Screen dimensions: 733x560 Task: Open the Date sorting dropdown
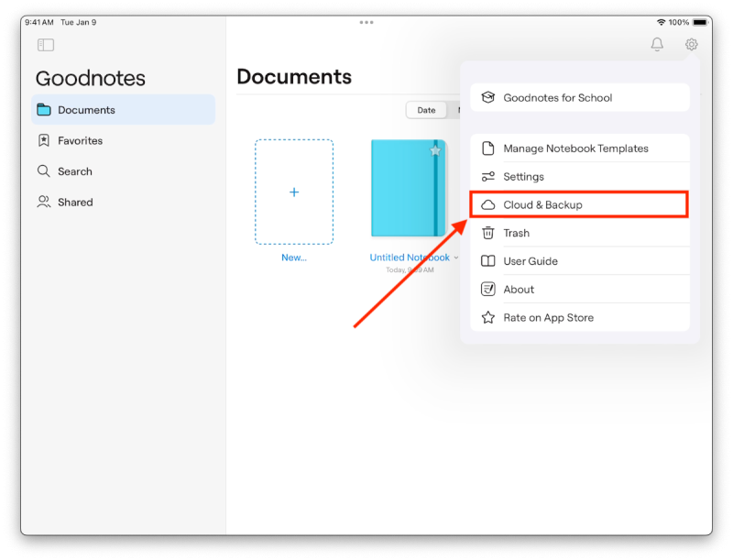click(x=426, y=109)
